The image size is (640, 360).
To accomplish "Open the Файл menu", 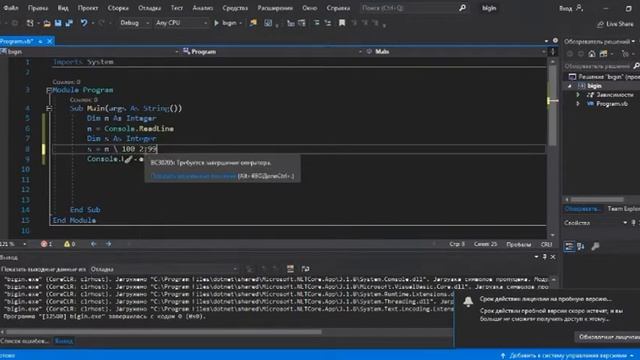I will (11, 8).
